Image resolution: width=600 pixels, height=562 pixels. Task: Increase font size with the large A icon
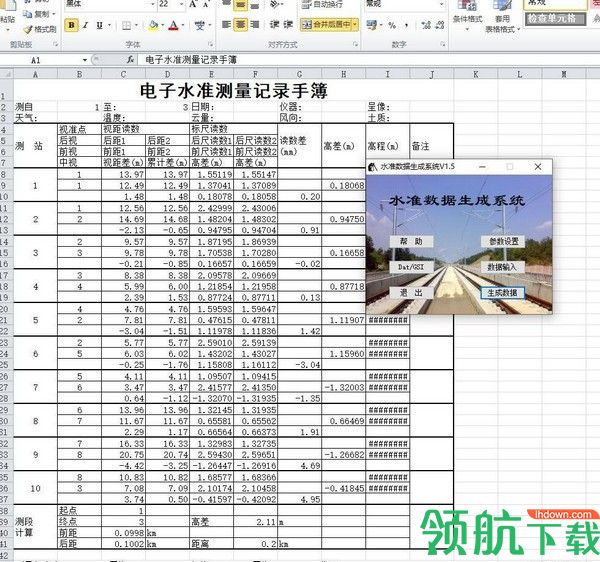tap(192, 4)
